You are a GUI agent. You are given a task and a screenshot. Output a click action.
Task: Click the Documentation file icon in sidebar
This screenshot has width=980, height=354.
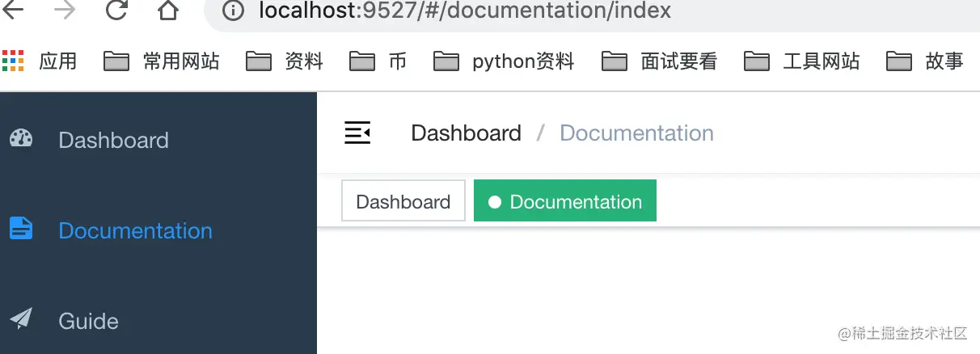click(21, 229)
